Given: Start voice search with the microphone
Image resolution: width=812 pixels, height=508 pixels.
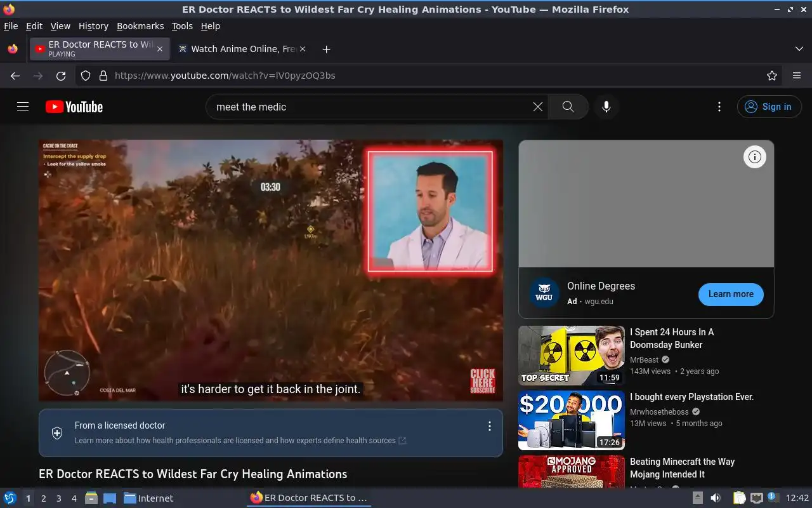Looking at the screenshot, I should (x=606, y=107).
